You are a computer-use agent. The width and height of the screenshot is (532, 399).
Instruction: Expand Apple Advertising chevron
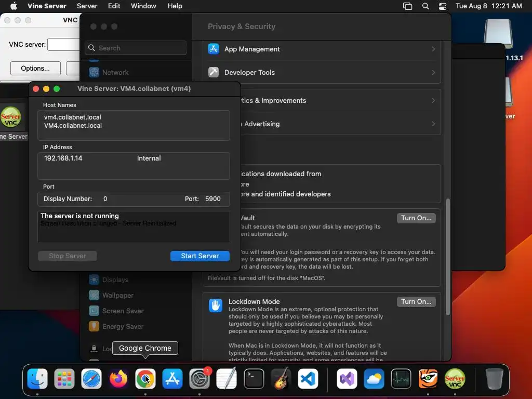pyautogui.click(x=433, y=124)
